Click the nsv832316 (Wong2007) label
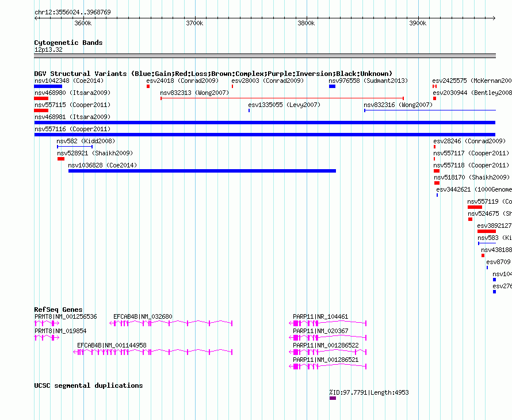512x420 pixels. (398, 105)
